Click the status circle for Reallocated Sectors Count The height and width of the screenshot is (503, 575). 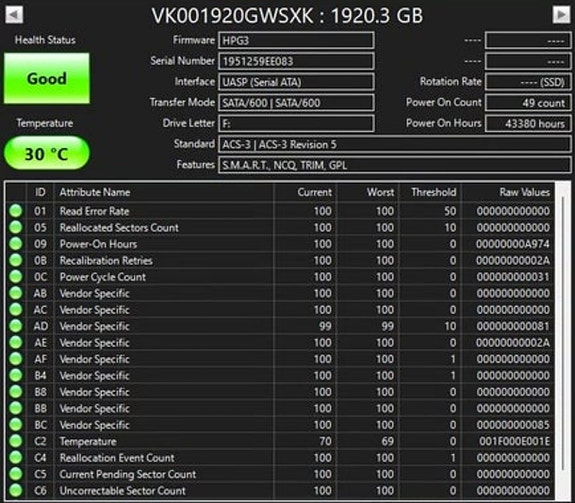point(16,227)
